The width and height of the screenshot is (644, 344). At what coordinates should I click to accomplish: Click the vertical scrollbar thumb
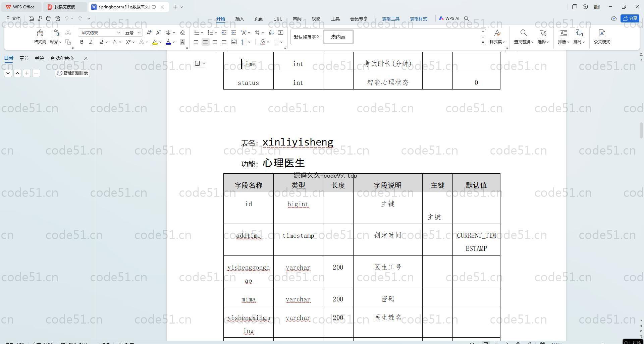[x=641, y=130]
